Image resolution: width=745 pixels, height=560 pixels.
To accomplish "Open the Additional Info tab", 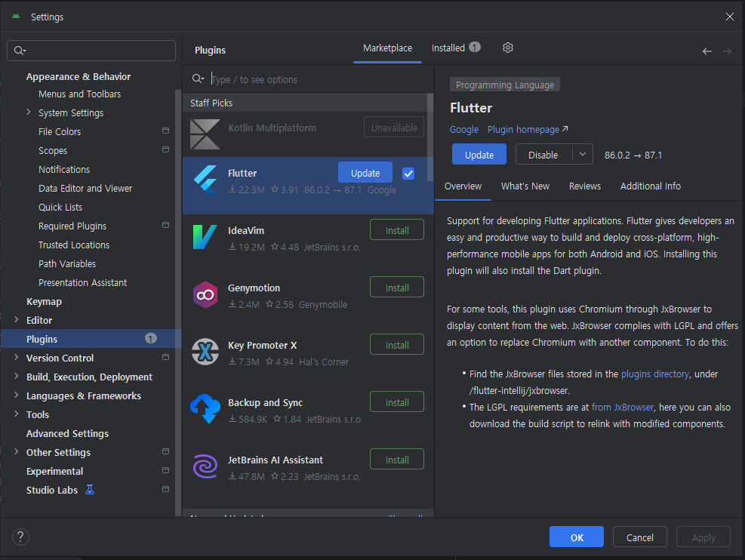I will point(650,186).
